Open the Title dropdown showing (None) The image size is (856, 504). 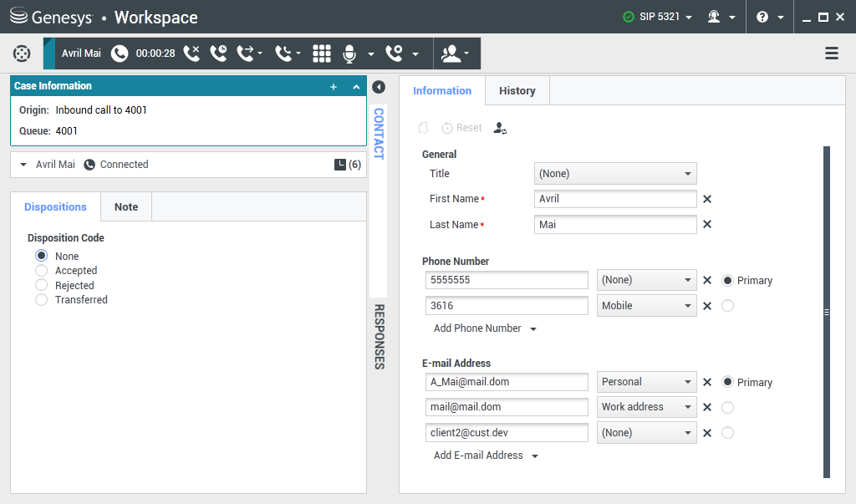(615, 173)
